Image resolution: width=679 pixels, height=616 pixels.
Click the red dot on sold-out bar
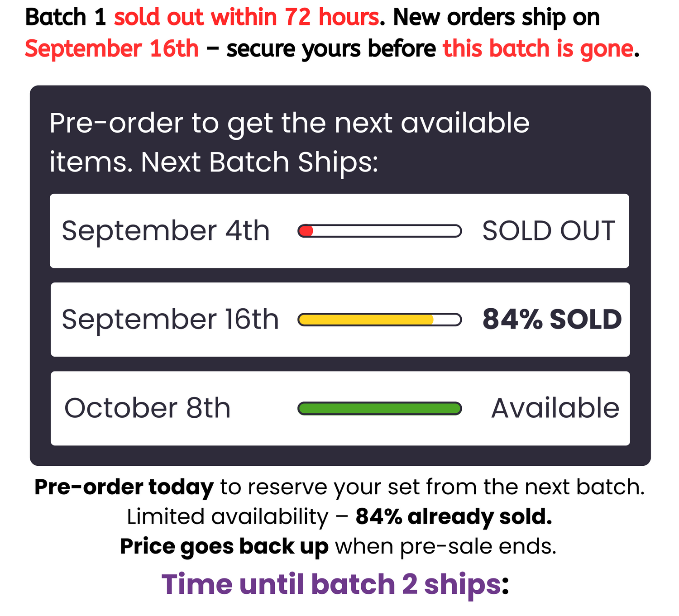306,231
